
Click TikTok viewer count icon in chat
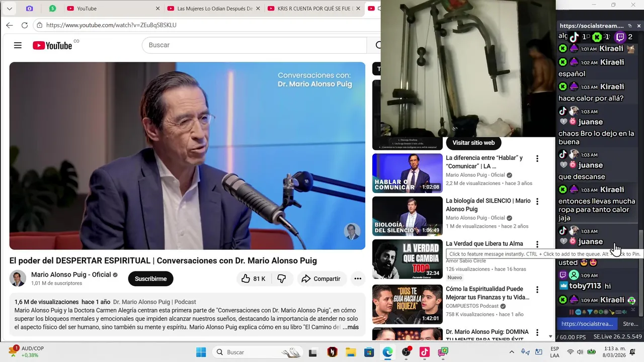tap(574, 37)
